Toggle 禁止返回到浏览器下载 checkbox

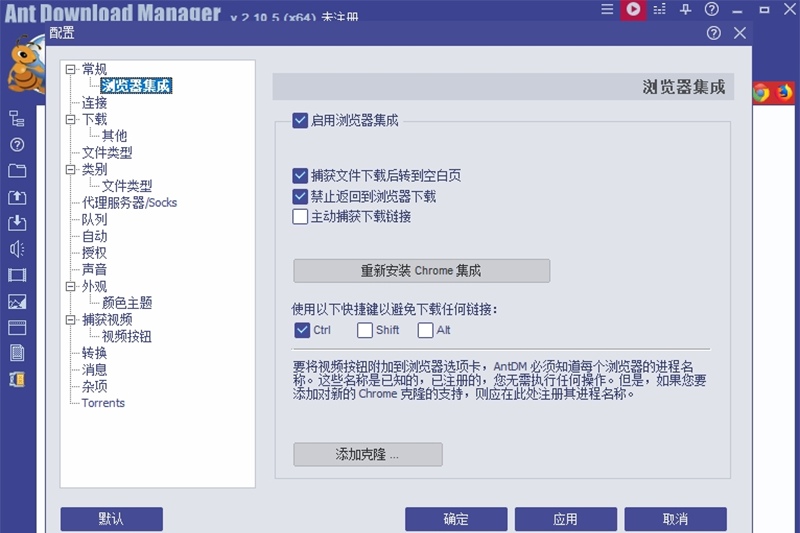[x=300, y=196]
